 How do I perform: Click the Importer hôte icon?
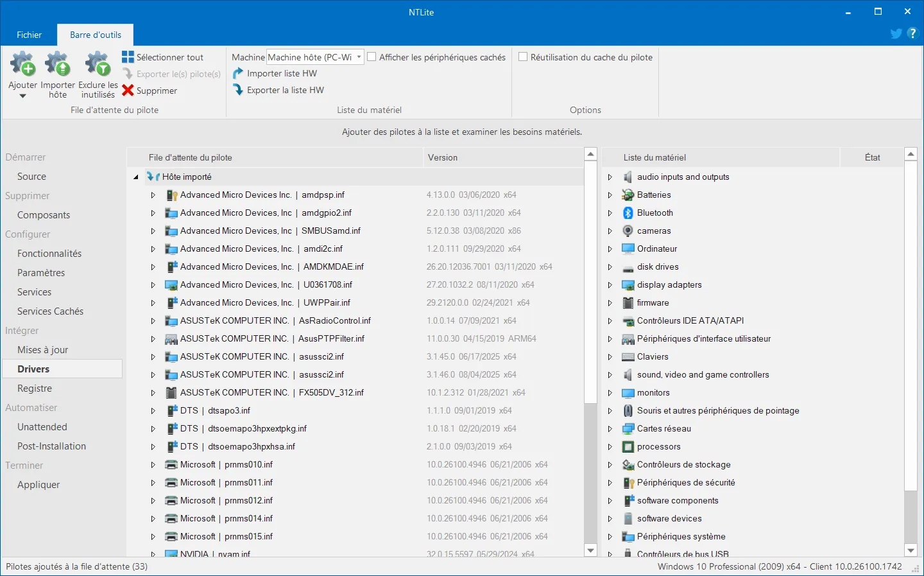click(57, 64)
